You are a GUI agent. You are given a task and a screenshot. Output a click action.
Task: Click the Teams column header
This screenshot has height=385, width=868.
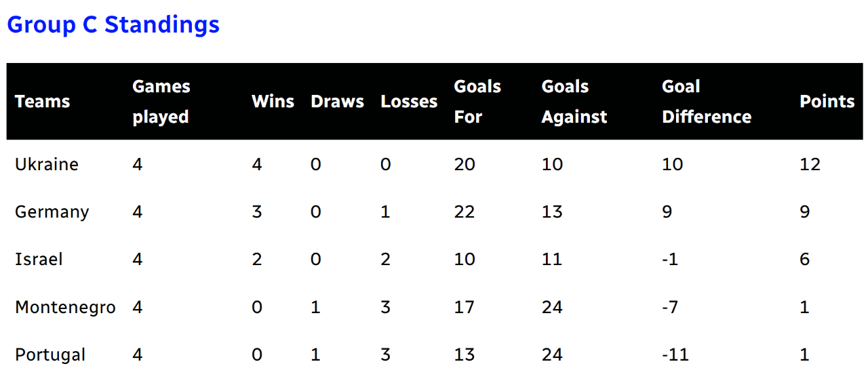pyautogui.click(x=42, y=102)
